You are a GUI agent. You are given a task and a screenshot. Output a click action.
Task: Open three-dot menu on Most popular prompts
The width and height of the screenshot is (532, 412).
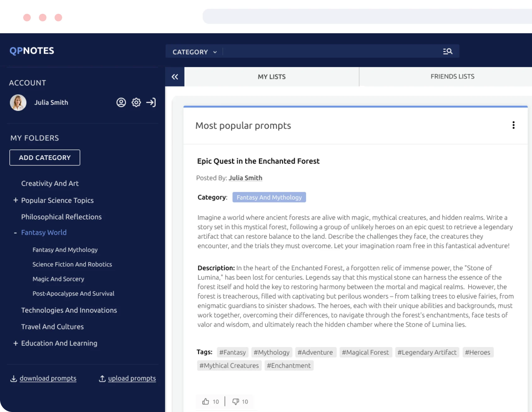[x=513, y=125]
